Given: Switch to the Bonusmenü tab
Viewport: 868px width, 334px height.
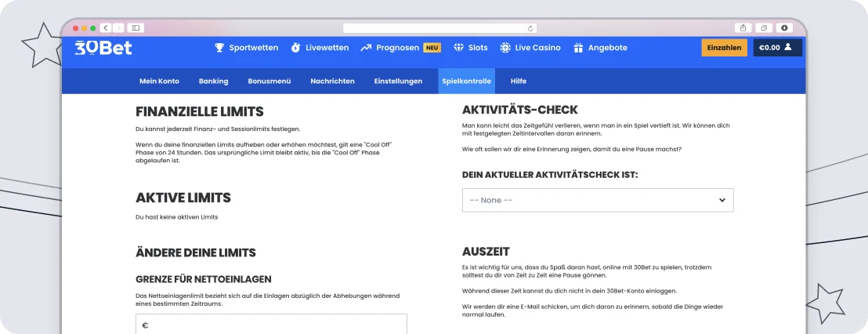Looking at the screenshot, I should 269,81.
